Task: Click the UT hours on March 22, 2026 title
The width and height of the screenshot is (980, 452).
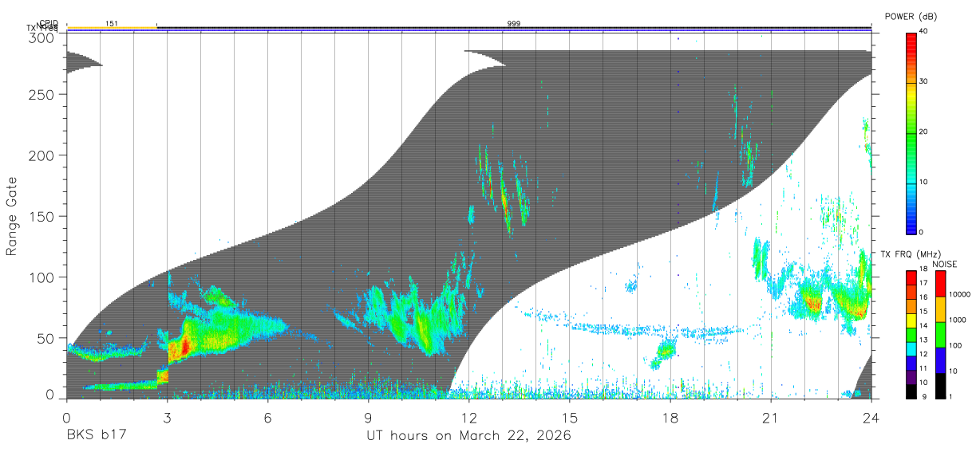Action: (468, 436)
